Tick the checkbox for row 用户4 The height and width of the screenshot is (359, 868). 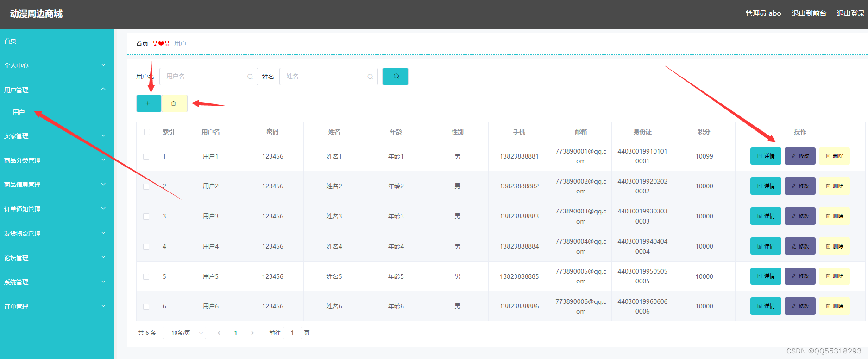(146, 247)
